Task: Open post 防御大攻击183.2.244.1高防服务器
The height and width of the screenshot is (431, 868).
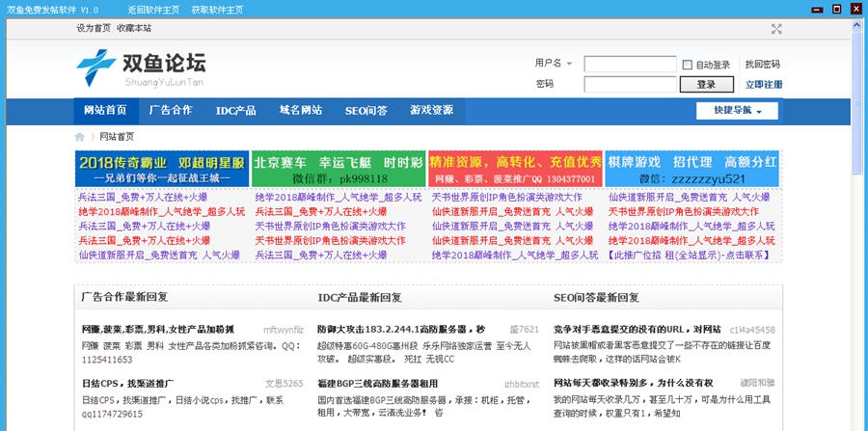Action: pos(401,330)
